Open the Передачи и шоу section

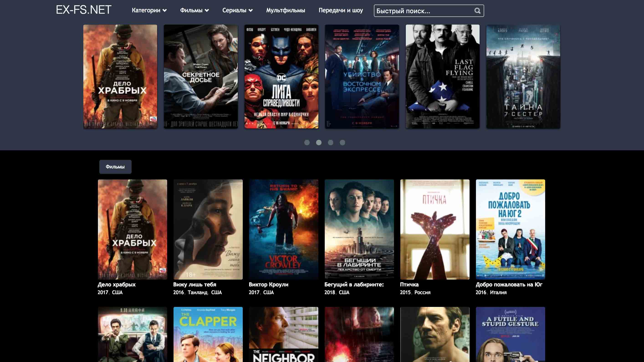click(x=340, y=10)
